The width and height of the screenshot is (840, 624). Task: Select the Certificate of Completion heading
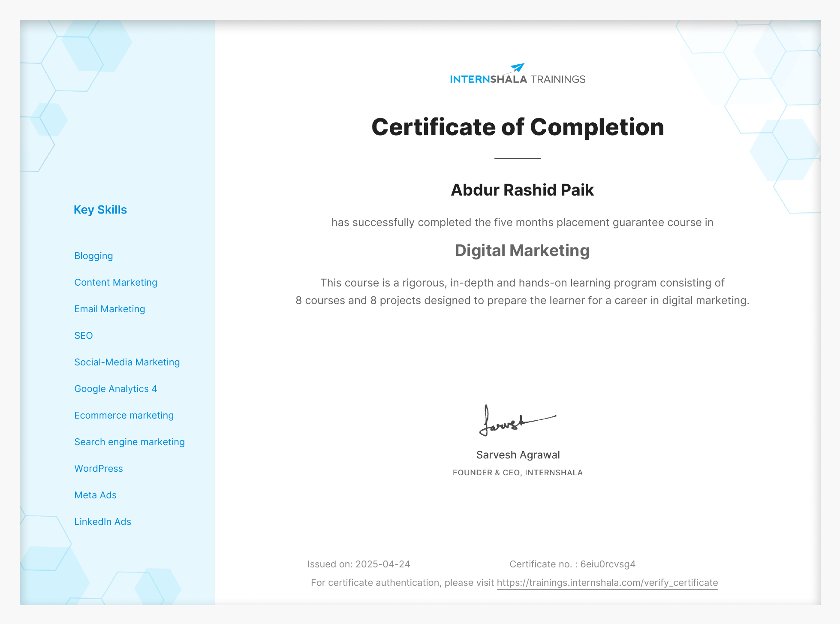518,127
